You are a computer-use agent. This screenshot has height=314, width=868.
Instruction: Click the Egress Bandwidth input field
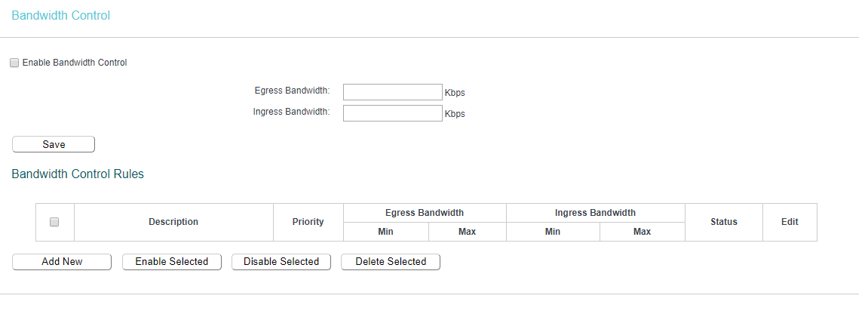click(x=392, y=92)
